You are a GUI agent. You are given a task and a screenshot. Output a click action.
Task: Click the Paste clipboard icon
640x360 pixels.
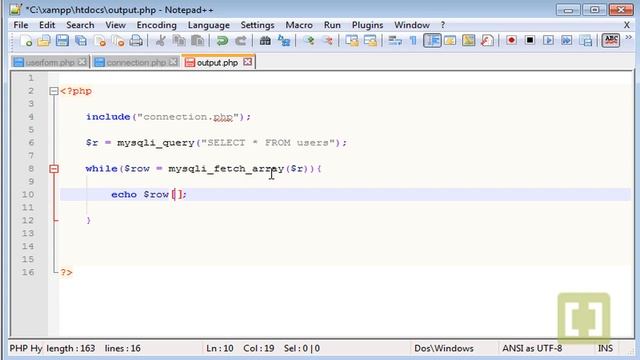click(x=198, y=40)
